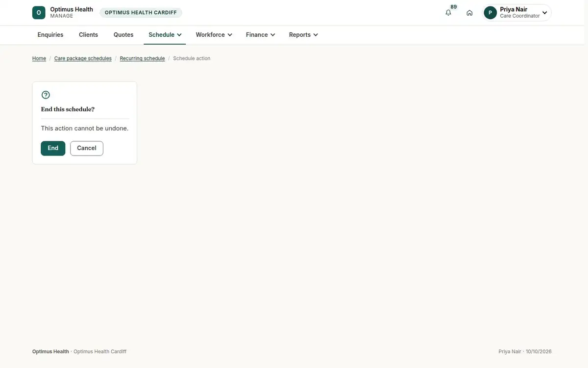Click Priya Nair's profile avatar
The width and height of the screenshot is (588, 368).
[490, 13]
